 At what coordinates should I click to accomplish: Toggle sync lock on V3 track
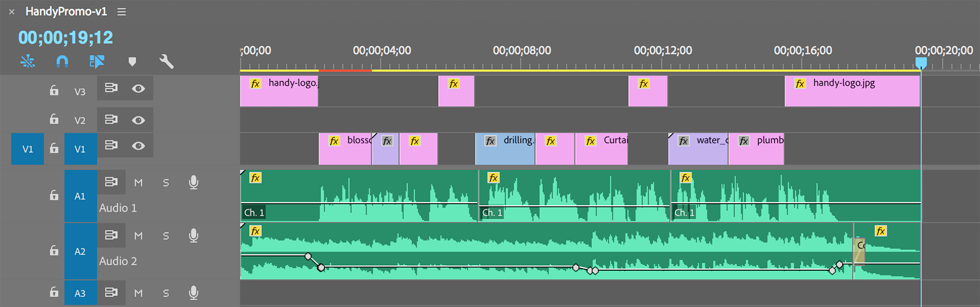point(111,88)
